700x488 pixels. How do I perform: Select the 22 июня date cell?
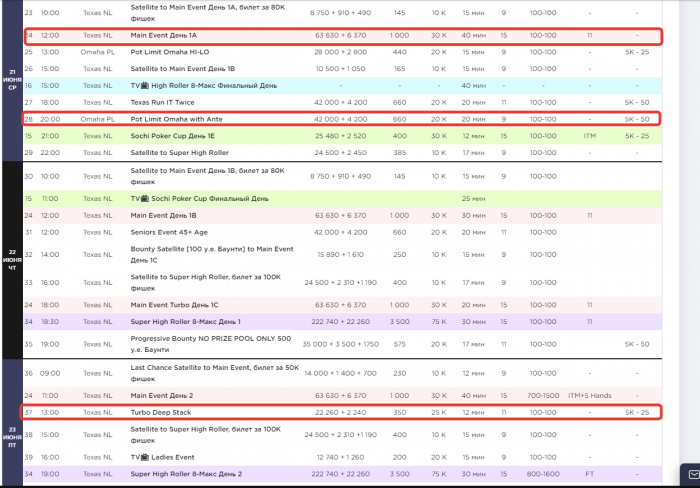[x=10, y=260]
